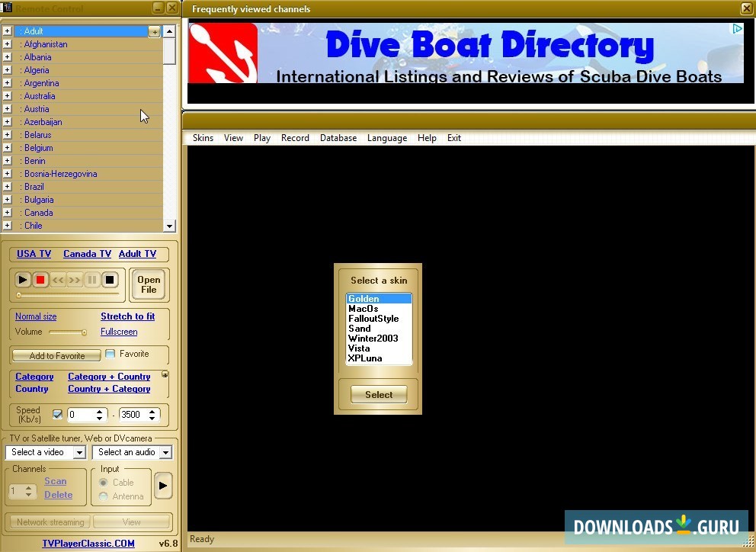Click the plus button on Adult row
Screen dimensions: 756x552
154,32
